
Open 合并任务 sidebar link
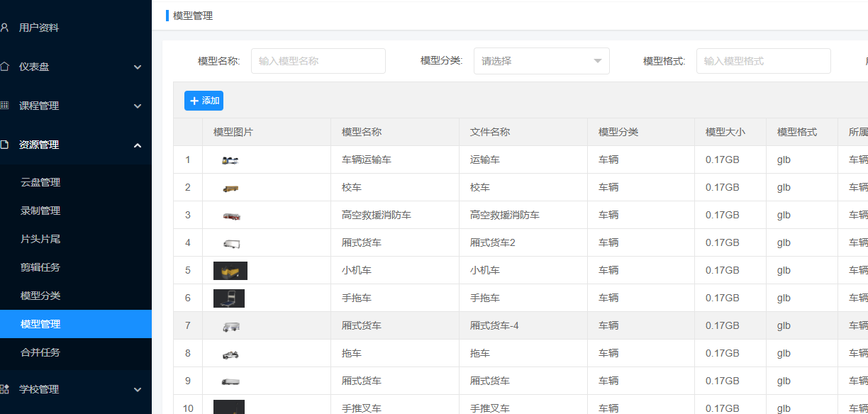40,352
